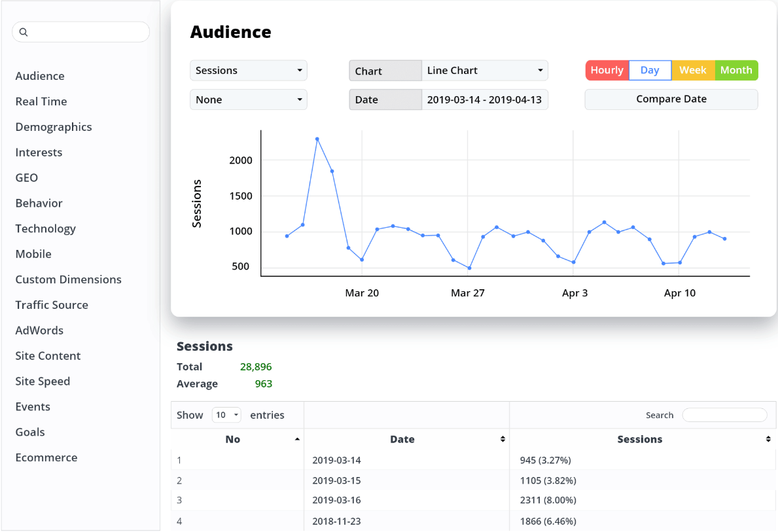Click the sessions value 2311 (8.00%)

(548, 500)
